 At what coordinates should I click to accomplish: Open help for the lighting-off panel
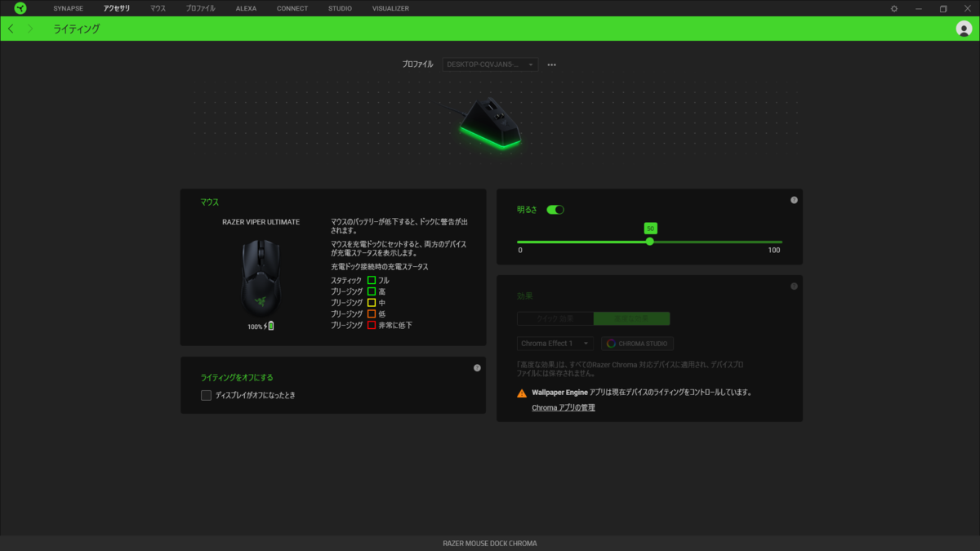[477, 368]
